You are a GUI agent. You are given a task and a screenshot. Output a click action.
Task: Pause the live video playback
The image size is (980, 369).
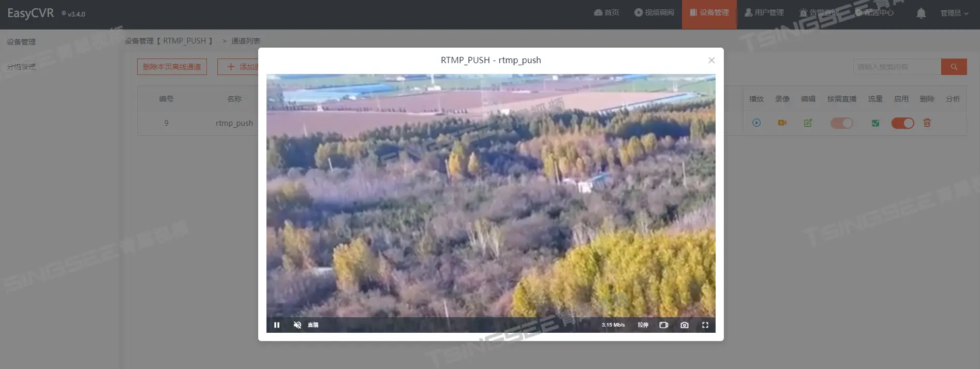[277, 325]
